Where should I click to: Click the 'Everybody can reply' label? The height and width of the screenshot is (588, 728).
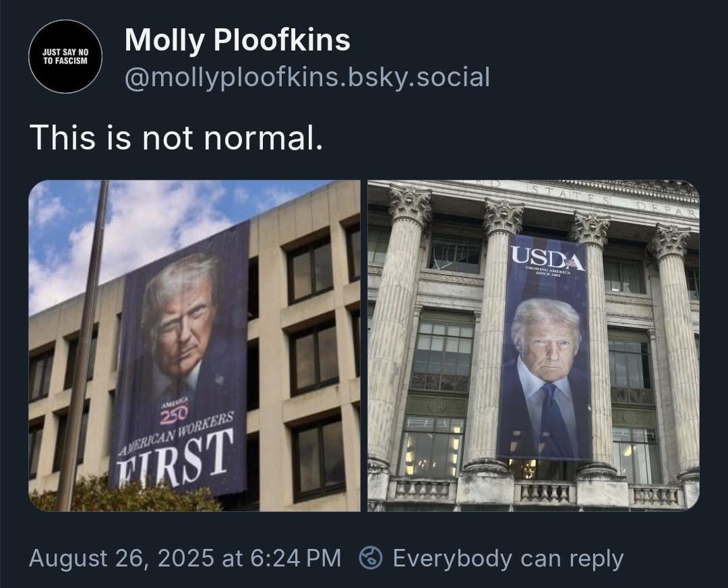[508, 559]
